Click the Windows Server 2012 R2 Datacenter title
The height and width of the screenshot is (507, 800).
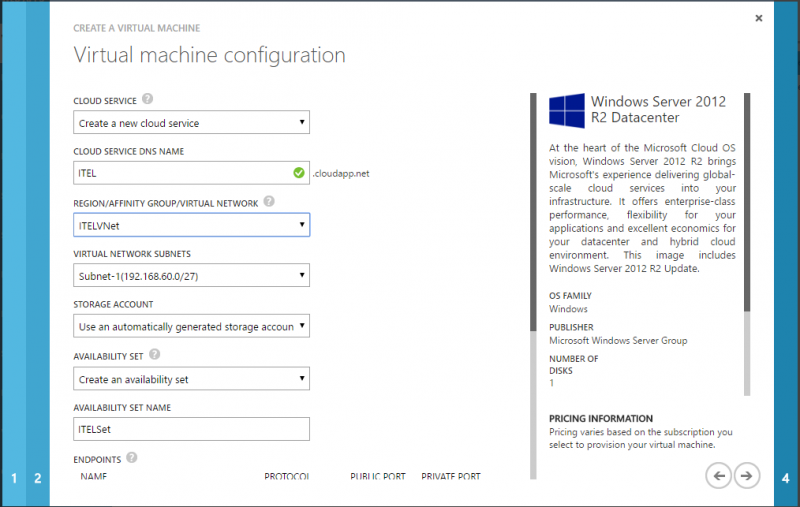click(658, 109)
